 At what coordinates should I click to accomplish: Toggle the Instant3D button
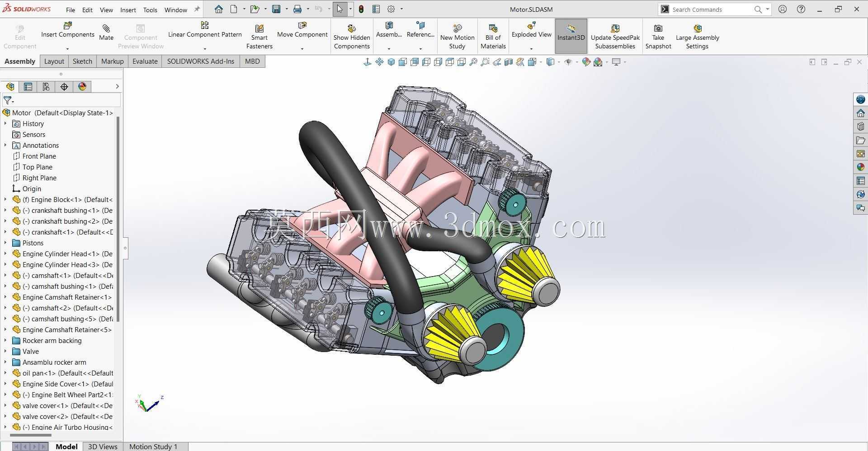point(571,36)
